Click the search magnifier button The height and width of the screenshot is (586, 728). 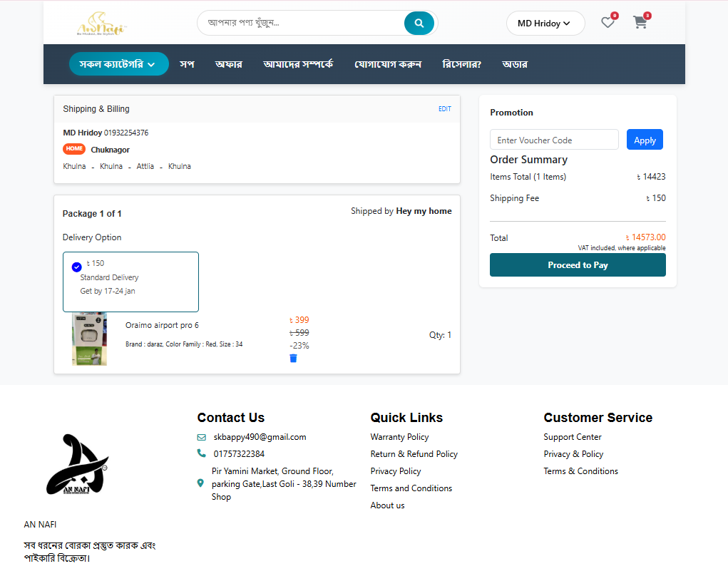(419, 23)
